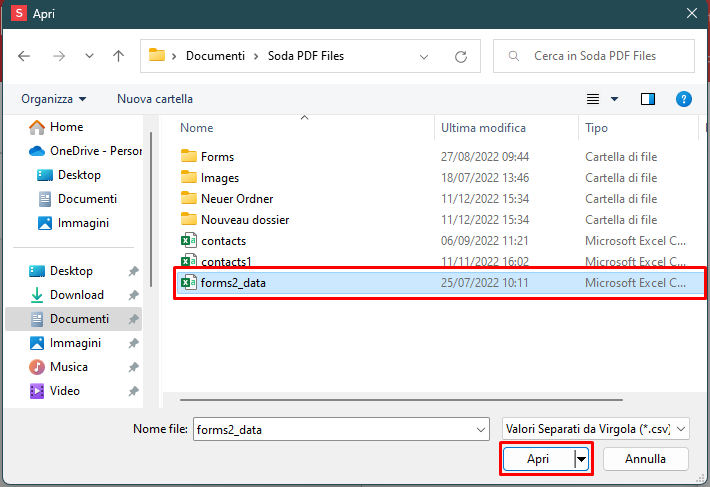This screenshot has width=710, height=487.
Task: Click the Annulla button
Action: click(x=645, y=459)
